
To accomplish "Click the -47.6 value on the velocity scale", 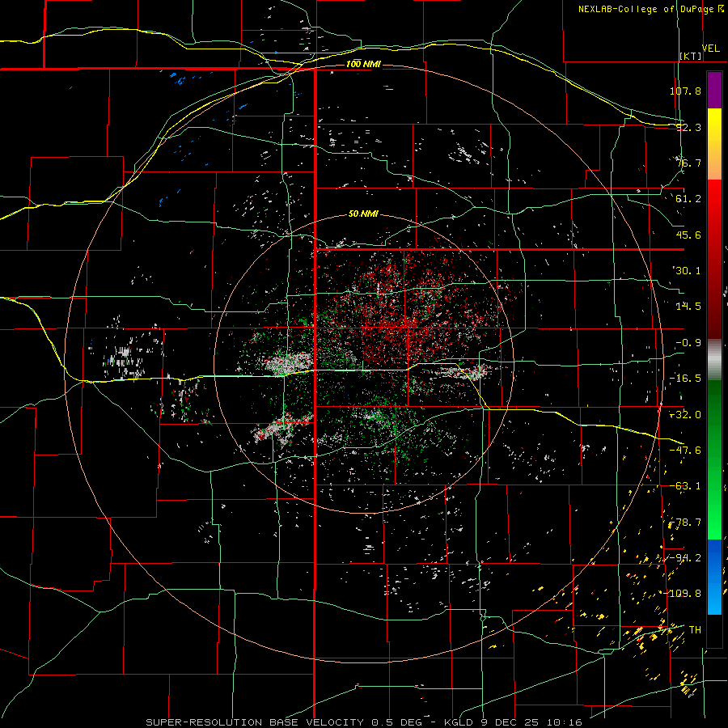I will [685, 451].
